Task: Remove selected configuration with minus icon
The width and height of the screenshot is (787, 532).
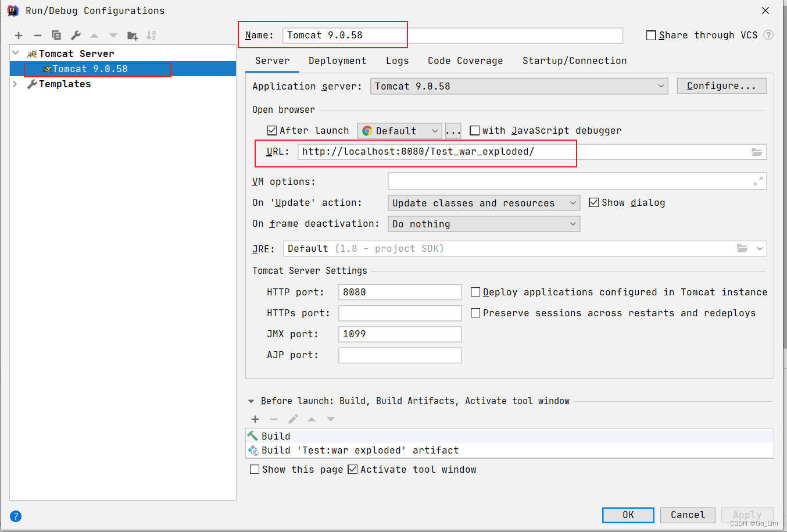Action: 38,35
